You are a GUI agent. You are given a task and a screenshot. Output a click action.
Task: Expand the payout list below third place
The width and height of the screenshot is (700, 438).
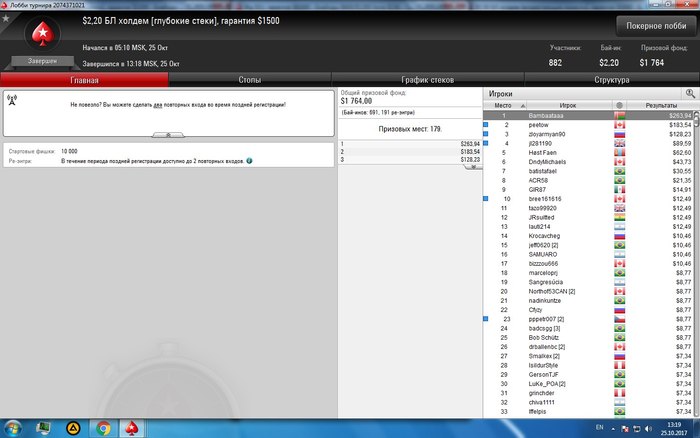(x=473, y=167)
